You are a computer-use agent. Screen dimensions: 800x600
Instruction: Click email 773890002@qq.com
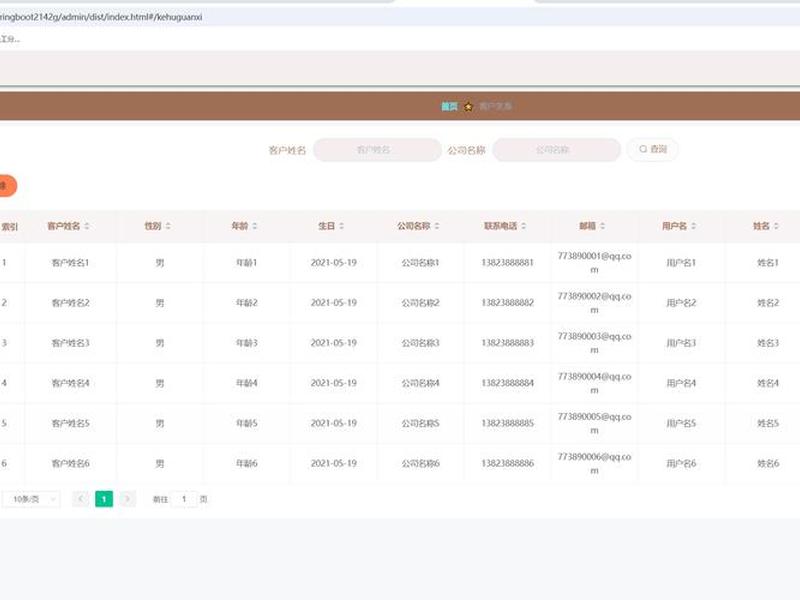click(594, 303)
